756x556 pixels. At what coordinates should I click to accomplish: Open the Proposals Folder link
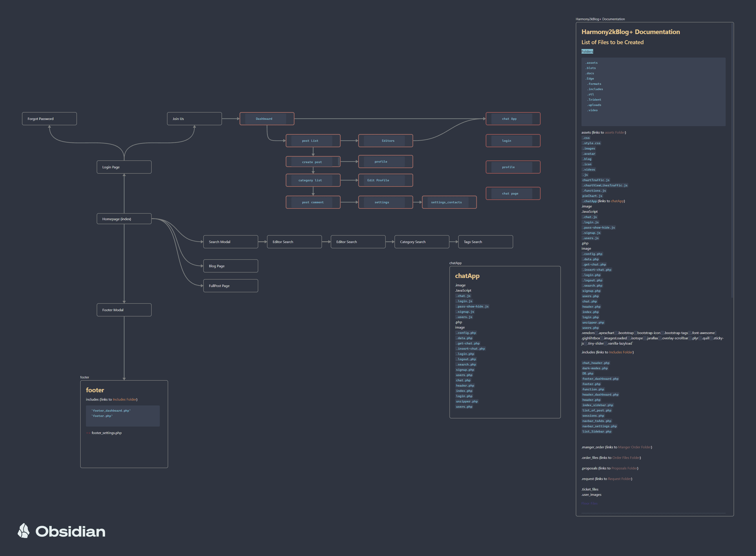coord(624,468)
